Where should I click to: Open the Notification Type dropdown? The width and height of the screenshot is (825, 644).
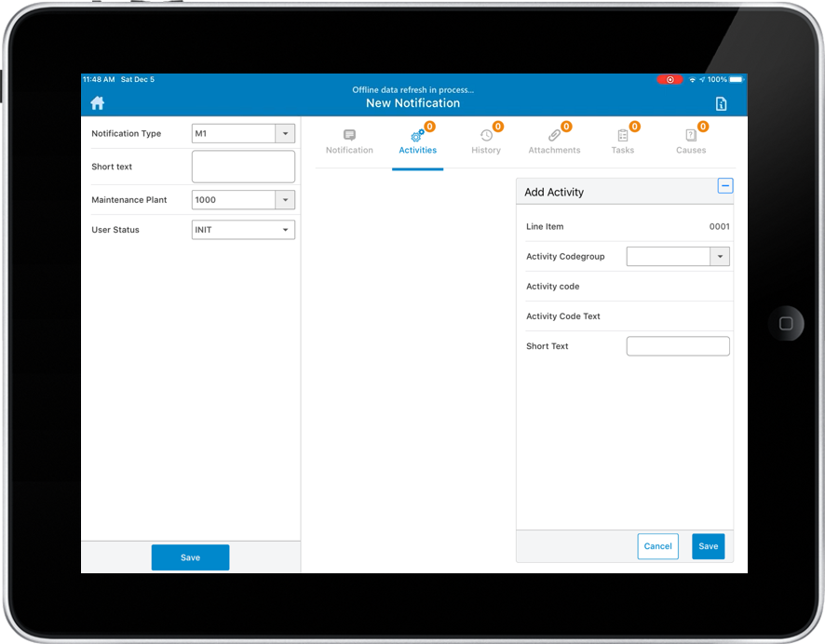[x=285, y=133]
